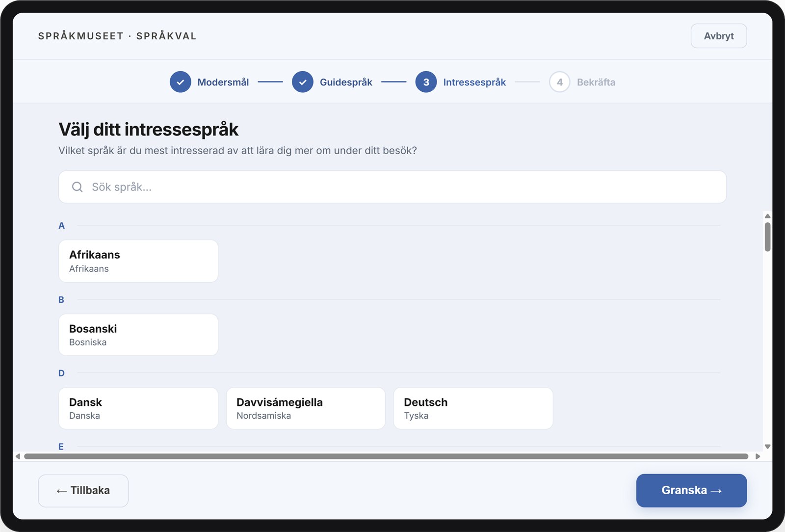Choose the Davvisámegiella language card

306,408
